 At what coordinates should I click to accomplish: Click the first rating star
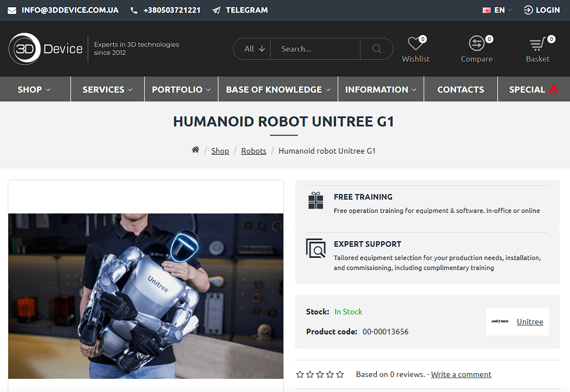pos(300,374)
